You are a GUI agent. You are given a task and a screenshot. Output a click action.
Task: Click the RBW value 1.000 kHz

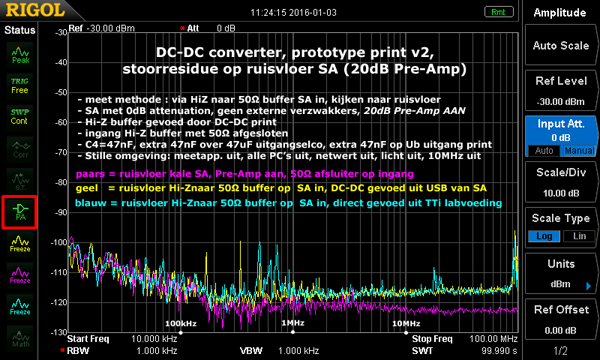click(157, 350)
